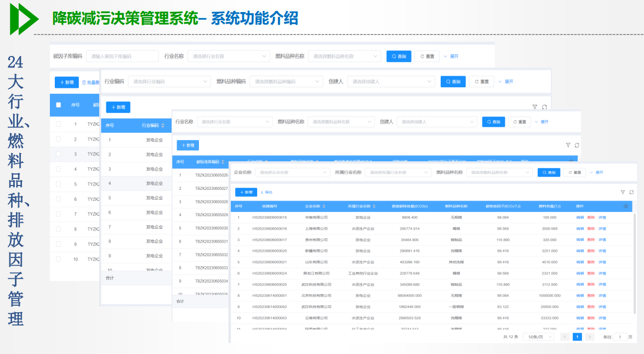Screen dimensions: 644x354
Task: Sort by 行业编码 column header arrows
Action: pyautogui.click(x=163, y=125)
